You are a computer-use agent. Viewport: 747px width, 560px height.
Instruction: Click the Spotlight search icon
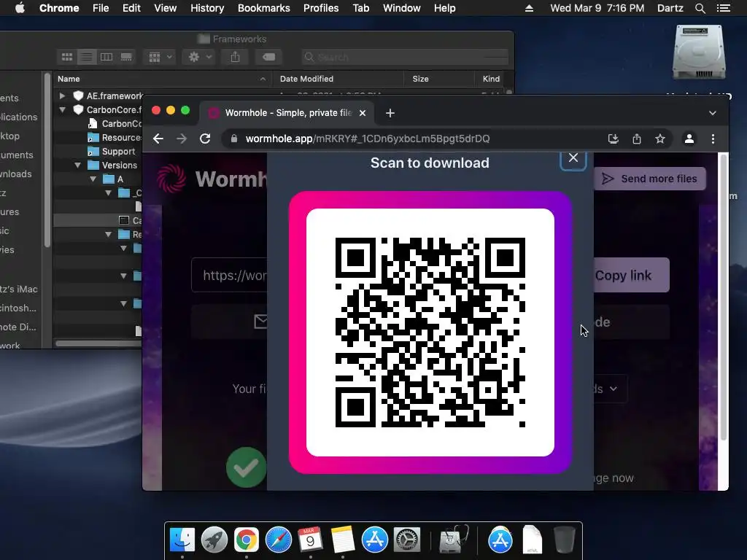(x=700, y=8)
